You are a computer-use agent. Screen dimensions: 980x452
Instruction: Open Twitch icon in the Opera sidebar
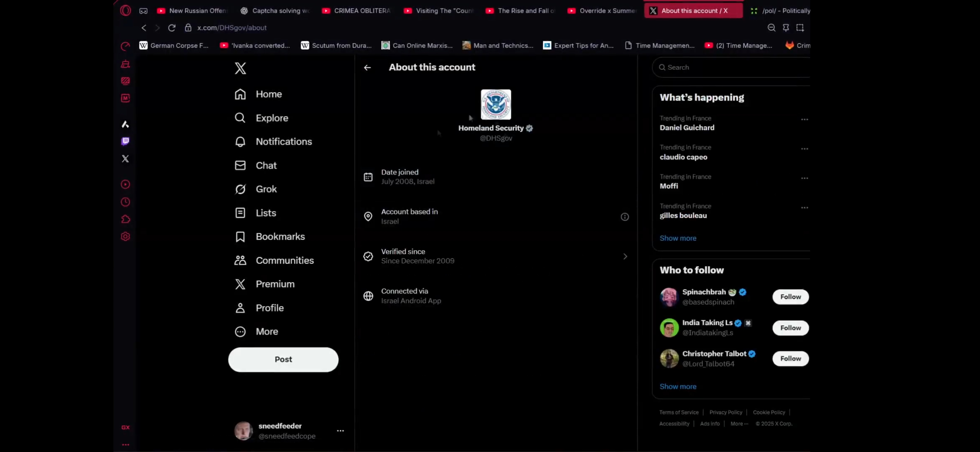[x=125, y=142]
